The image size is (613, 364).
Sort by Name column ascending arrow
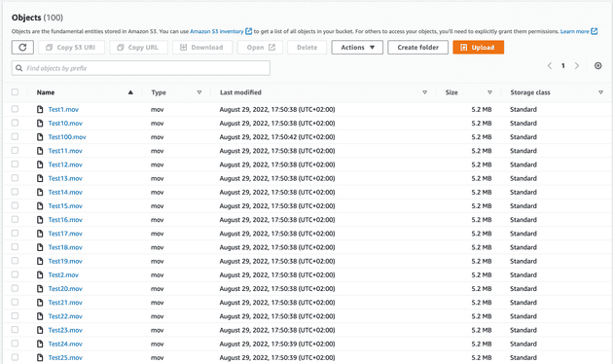130,92
